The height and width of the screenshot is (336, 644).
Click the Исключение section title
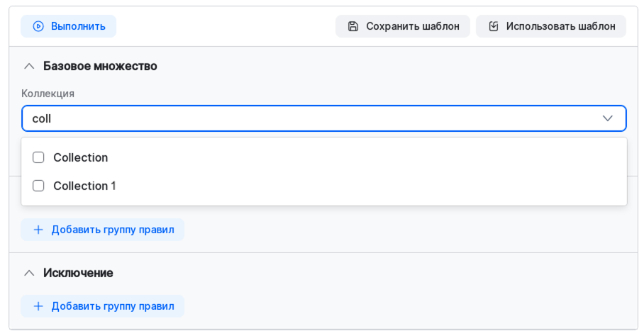pyautogui.click(x=78, y=273)
